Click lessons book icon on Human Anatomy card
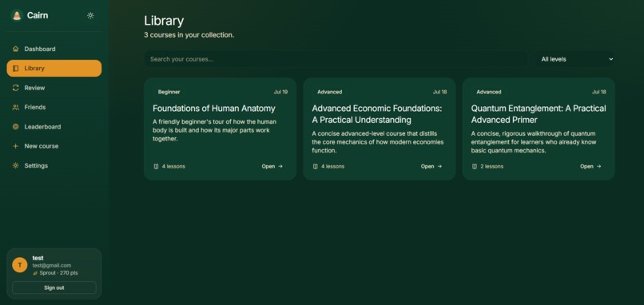The image size is (644, 305). (x=156, y=166)
